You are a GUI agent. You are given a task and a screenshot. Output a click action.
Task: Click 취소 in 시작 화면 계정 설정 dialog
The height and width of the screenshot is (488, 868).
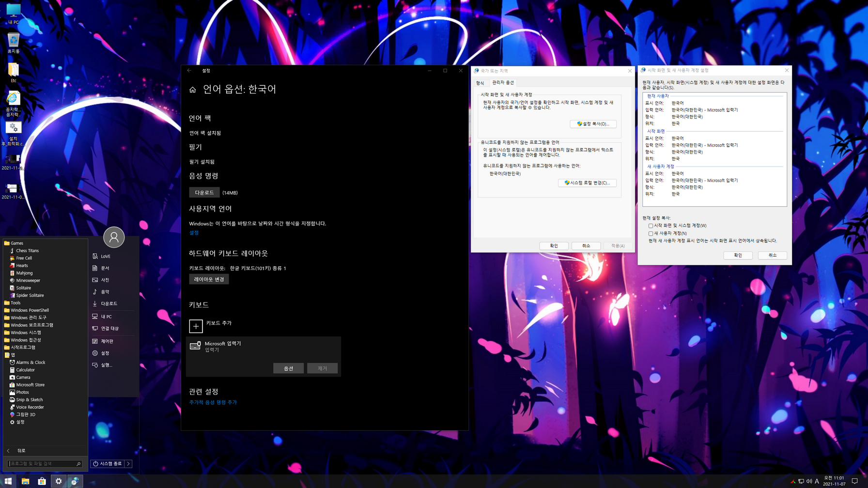772,255
